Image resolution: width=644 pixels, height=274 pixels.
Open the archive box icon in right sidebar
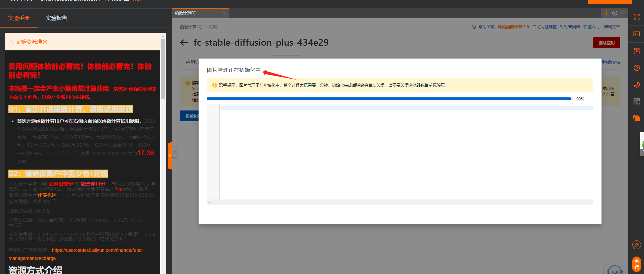tap(637, 51)
